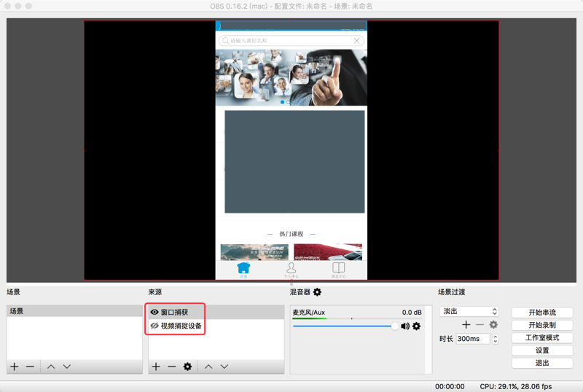The image size is (583, 392).
Task: Select home icon in preview bottom bar
Action: [x=243, y=270]
